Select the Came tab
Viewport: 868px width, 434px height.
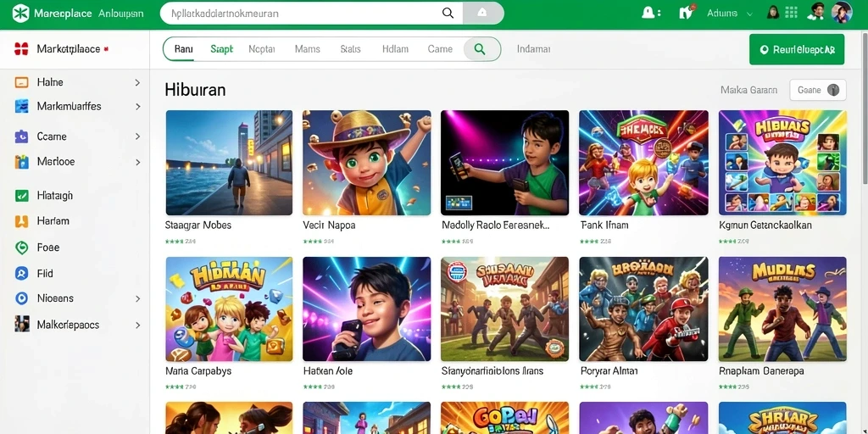(440, 49)
